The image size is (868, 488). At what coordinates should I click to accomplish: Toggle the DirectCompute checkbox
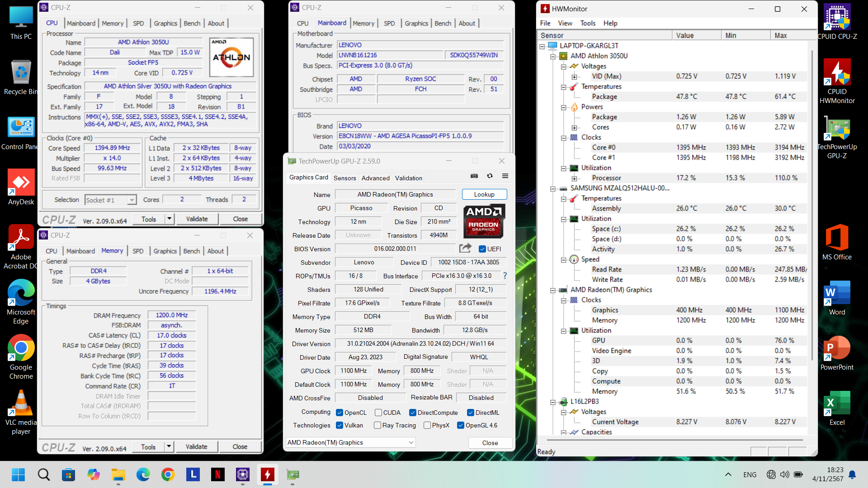point(413,413)
